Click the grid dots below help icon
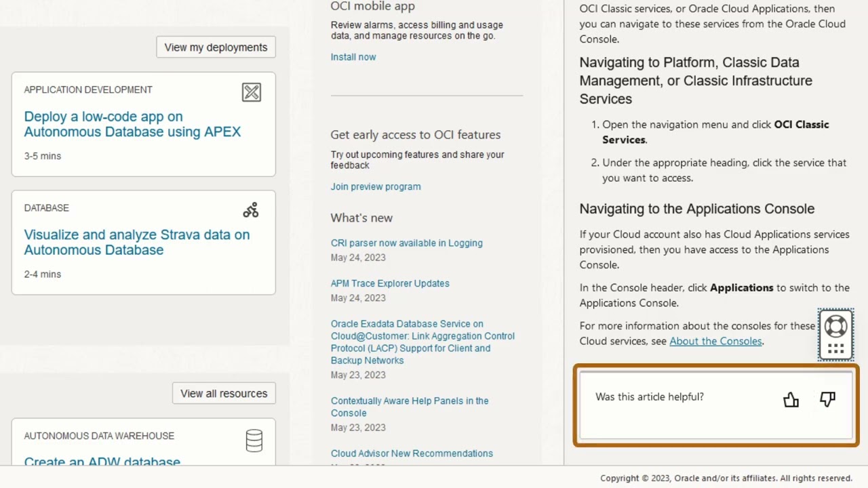 [835, 349]
